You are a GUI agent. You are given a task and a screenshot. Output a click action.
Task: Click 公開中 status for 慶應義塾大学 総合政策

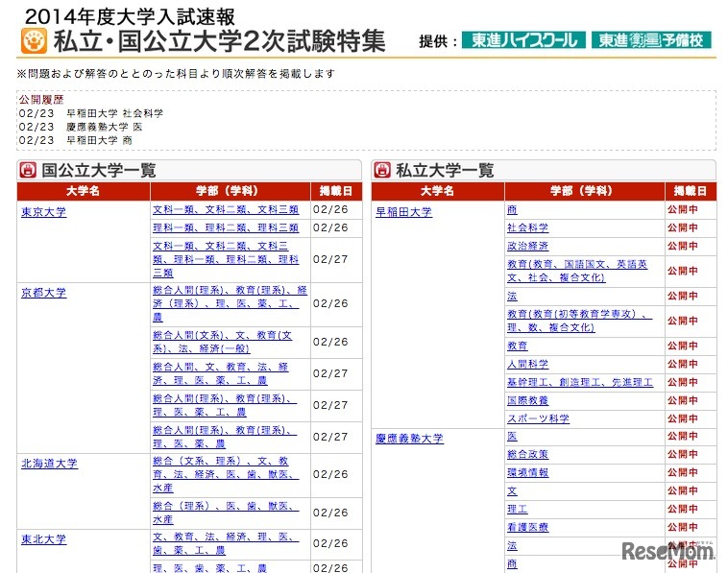pyautogui.click(x=683, y=454)
